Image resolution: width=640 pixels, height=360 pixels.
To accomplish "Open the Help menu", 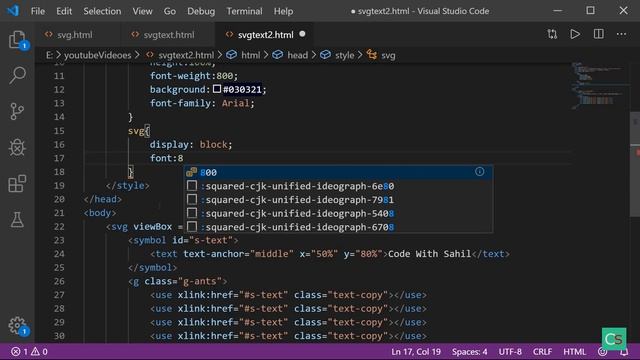I will pos(283,11).
